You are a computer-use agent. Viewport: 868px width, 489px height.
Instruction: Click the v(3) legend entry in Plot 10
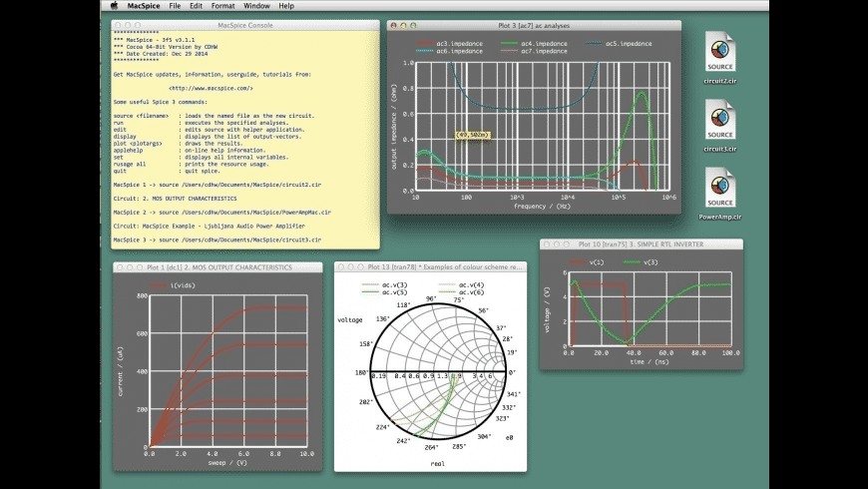641,261
